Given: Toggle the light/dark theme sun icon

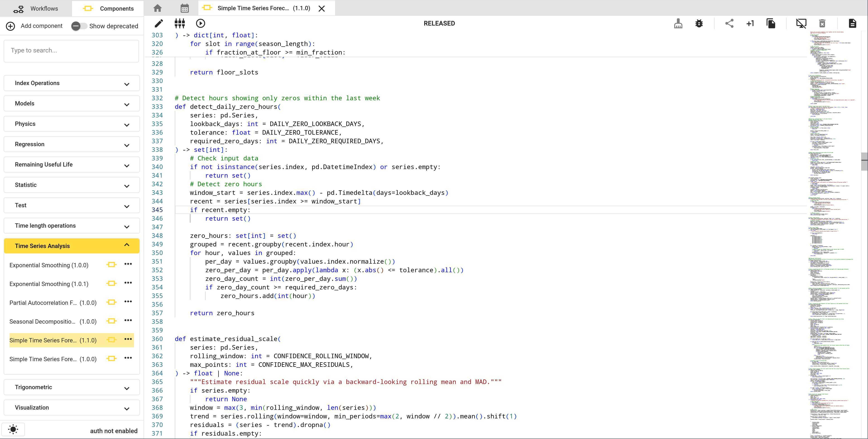Looking at the screenshot, I should pyautogui.click(x=13, y=429).
